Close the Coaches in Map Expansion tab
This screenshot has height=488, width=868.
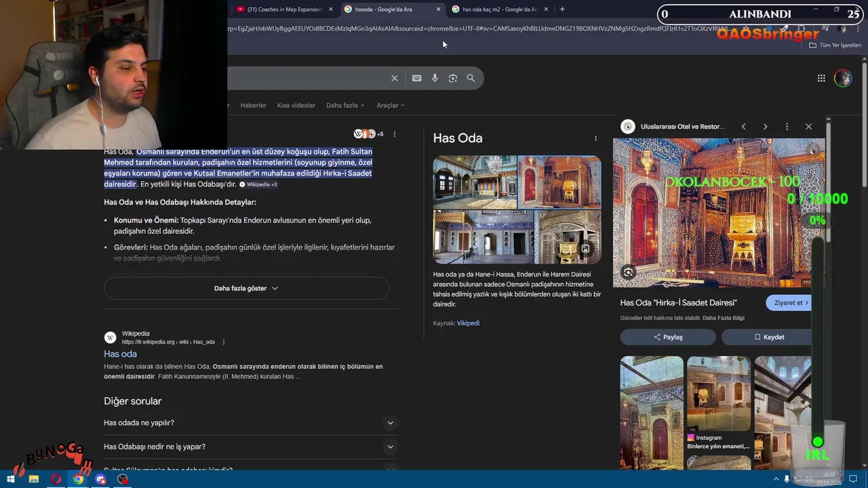(331, 9)
